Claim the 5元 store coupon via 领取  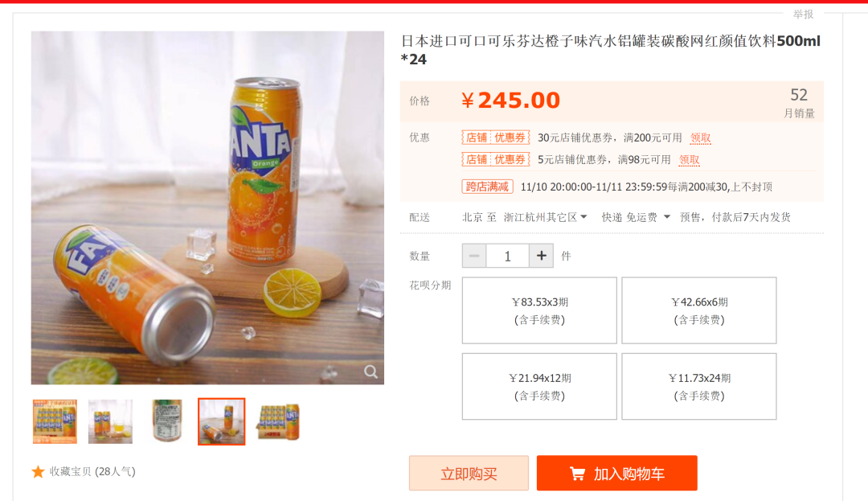click(690, 159)
